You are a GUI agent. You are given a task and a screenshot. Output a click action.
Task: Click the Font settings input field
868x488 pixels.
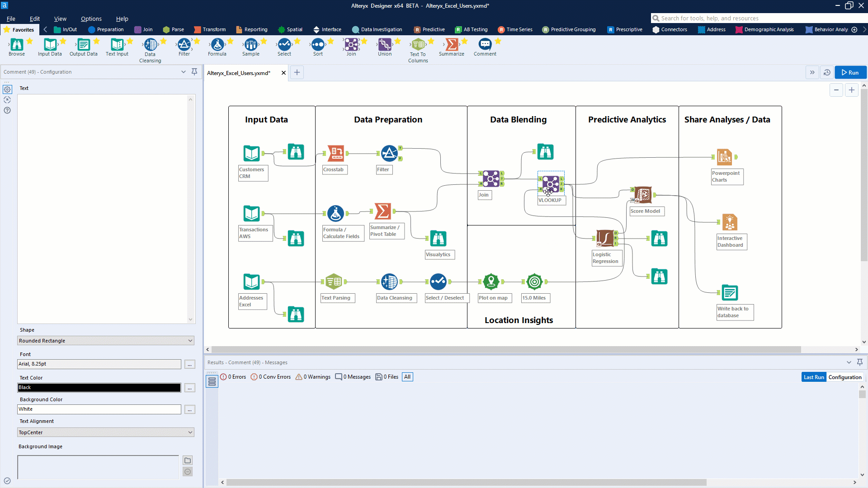pos(99,363)
